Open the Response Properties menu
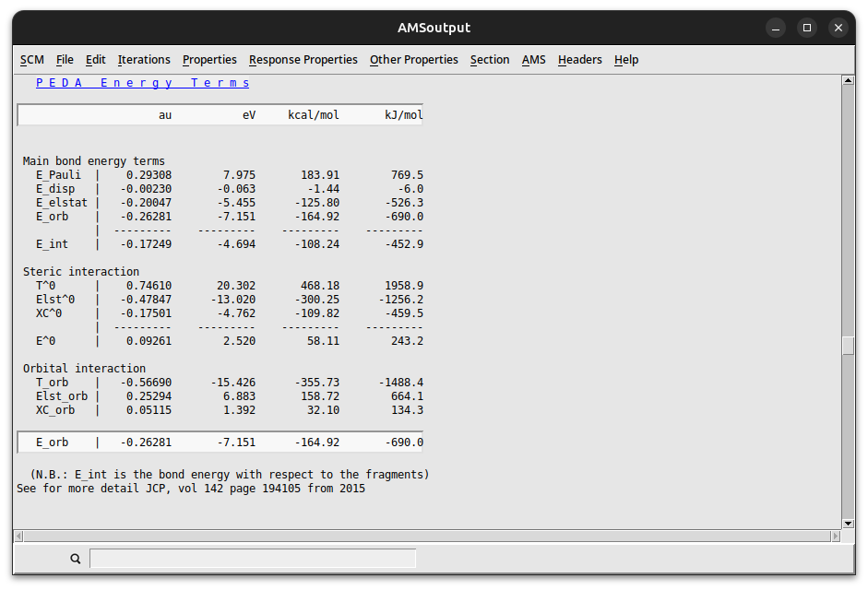 click(x=303, y=59)
